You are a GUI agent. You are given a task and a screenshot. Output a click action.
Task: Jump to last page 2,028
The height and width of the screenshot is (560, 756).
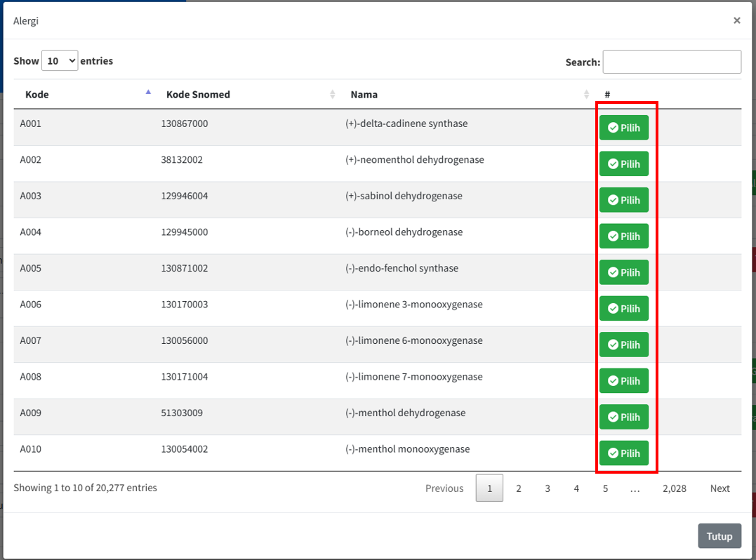[x=674, y=488]
